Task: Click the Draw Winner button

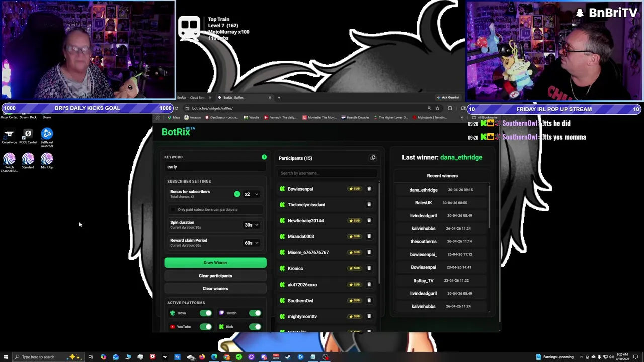Action: coord(215,263)
